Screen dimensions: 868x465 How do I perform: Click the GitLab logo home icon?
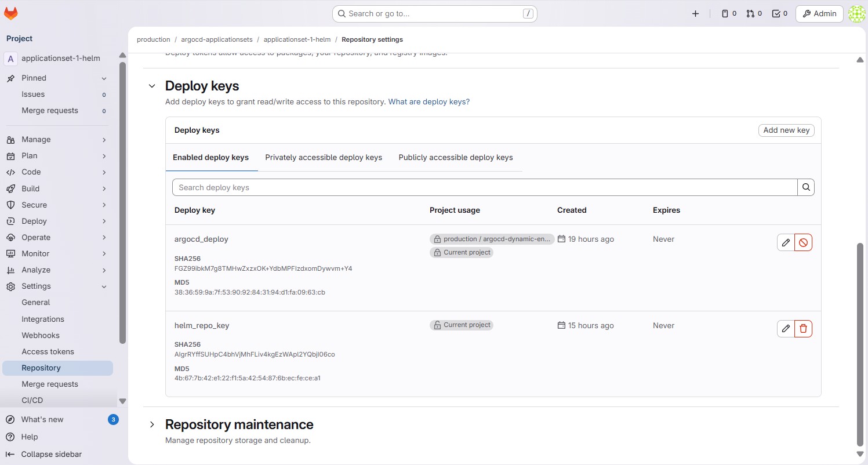click(11, 13)
